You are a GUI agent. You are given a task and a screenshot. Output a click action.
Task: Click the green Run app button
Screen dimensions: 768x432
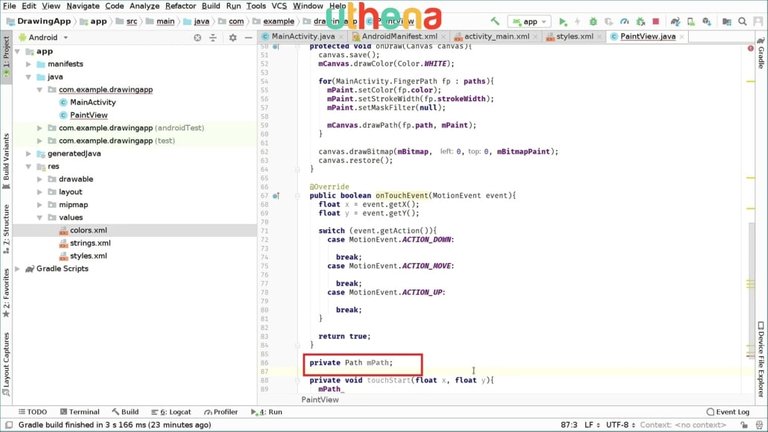(x=564, y=21)
